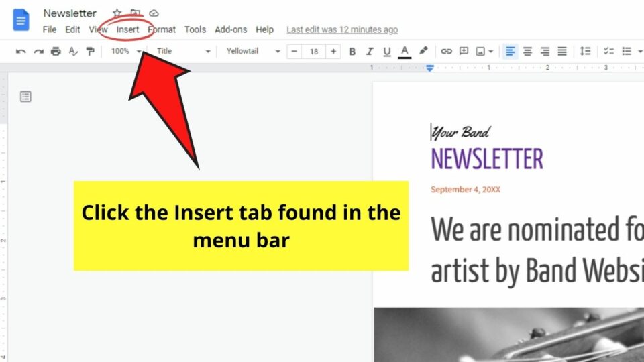Align text left
Screen dimensions: 644x362
coord(510,52)
